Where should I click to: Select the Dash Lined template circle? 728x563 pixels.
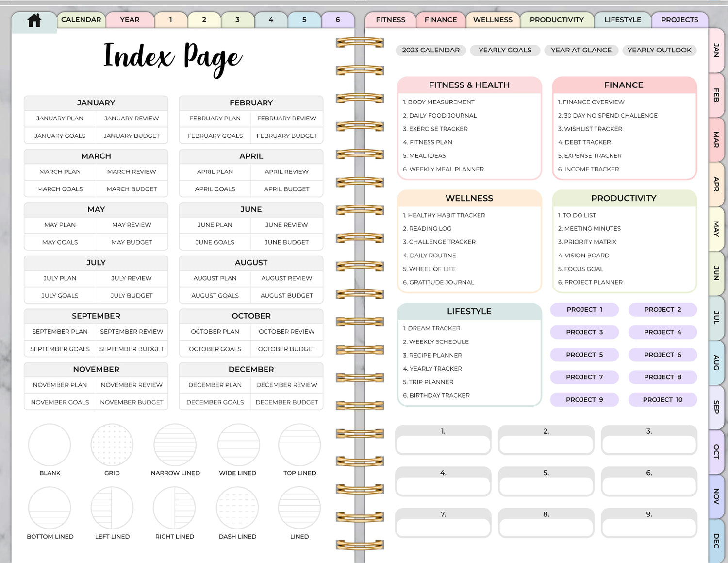[x=237, y=508]
